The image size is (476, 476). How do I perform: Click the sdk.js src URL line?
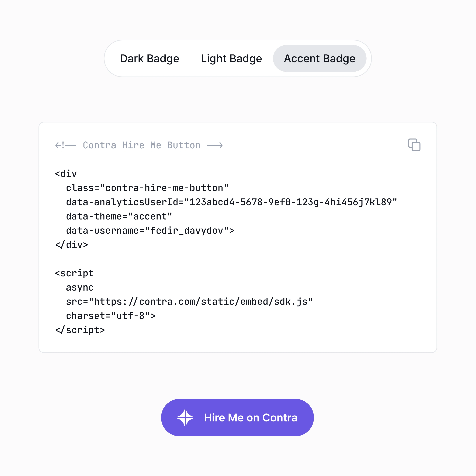(189, 302)
